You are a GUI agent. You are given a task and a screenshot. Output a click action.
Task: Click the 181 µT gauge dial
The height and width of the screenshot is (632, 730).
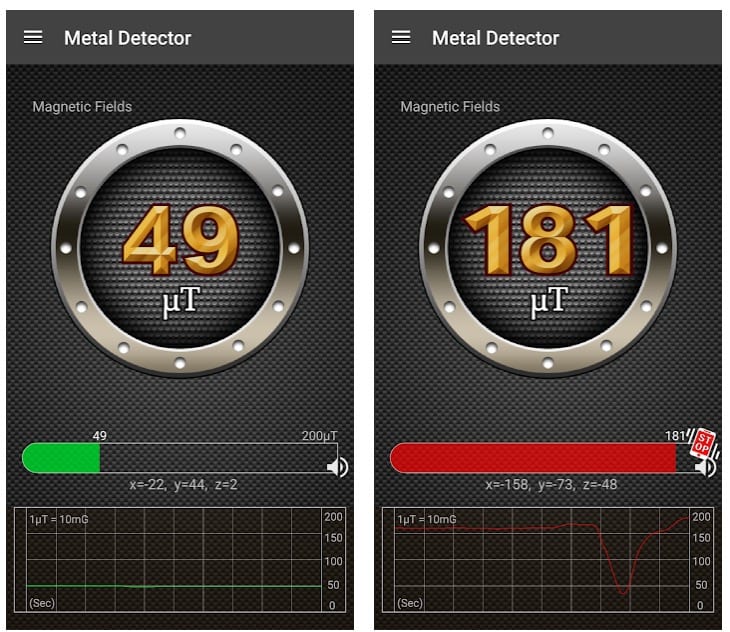[548, 248]
